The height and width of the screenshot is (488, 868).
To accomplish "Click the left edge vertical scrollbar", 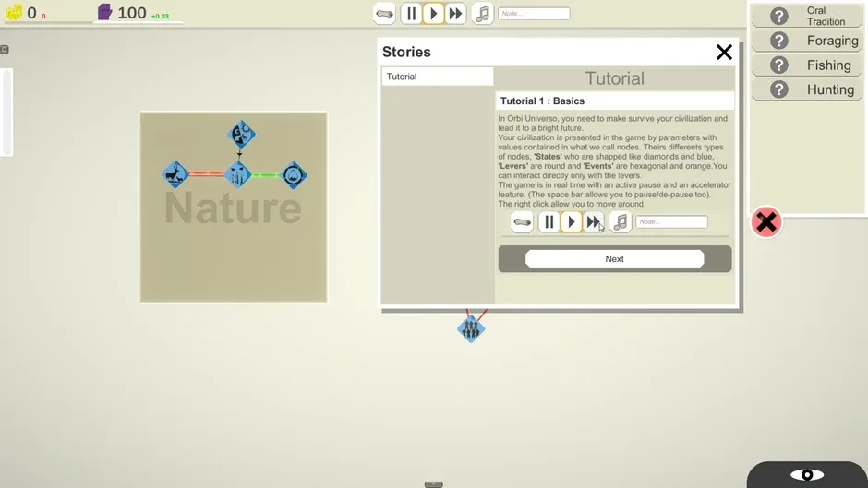I will point(6,113).
